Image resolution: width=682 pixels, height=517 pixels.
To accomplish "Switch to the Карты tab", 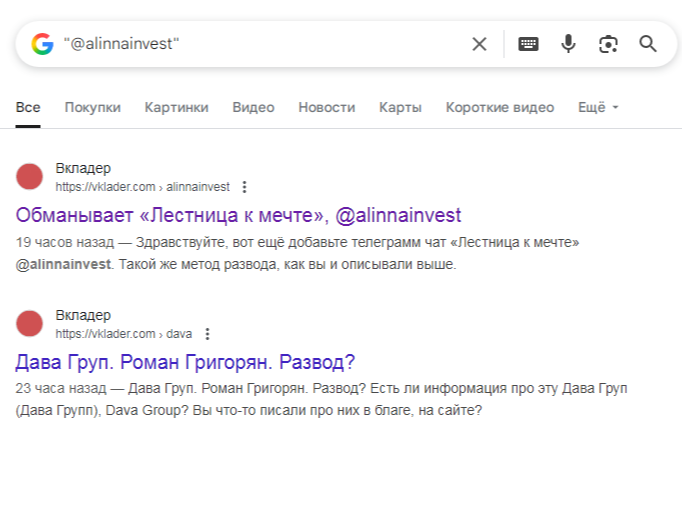I will click(x=400, y=107).
